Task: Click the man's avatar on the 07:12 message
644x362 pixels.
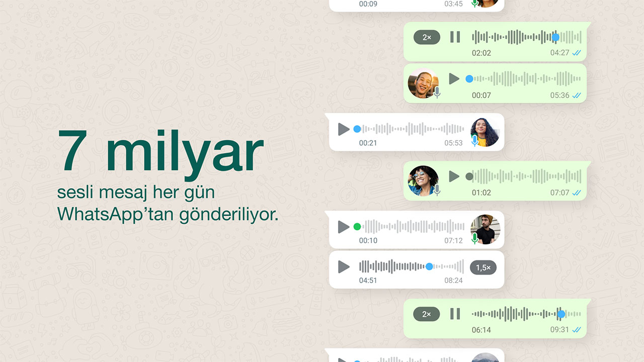Action: click(x=485, y=230)
